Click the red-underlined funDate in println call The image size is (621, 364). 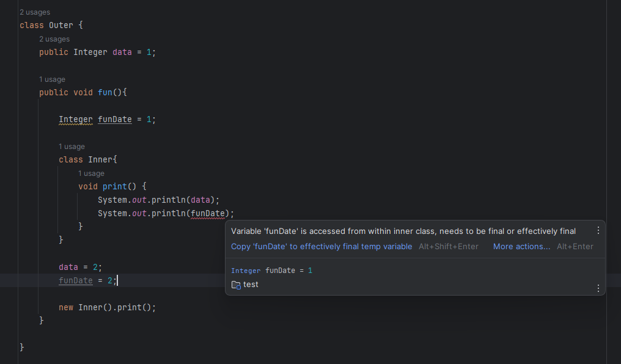pos(208,214)
